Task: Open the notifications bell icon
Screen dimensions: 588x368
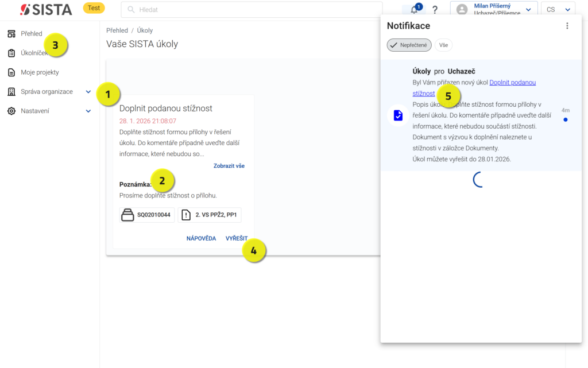Action: point(413,10)
